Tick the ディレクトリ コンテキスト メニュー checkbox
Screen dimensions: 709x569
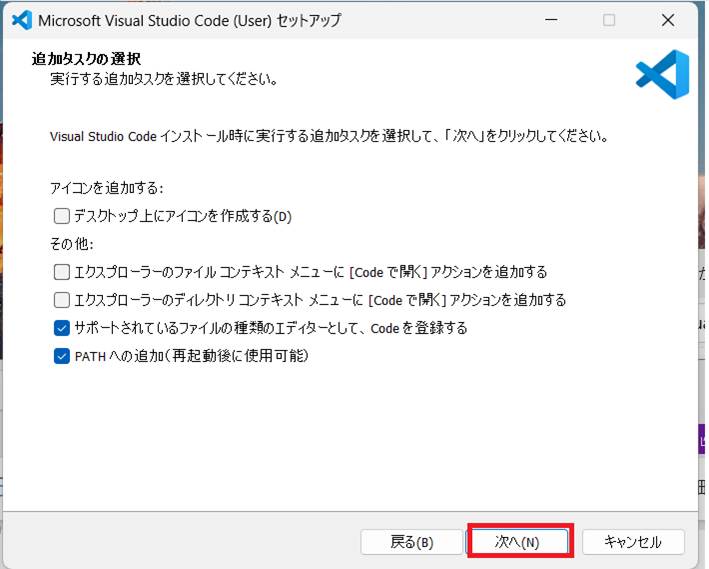click(x=62, y=300)
